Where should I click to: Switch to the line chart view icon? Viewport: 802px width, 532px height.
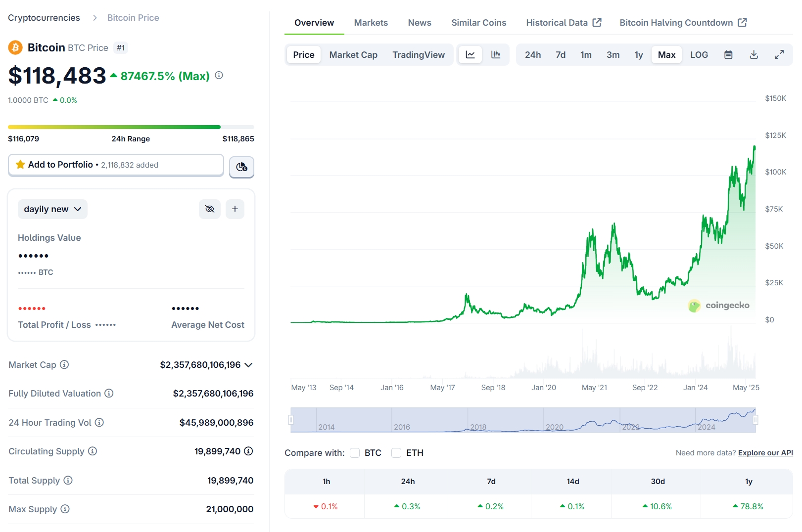click(x=471, y=55)
